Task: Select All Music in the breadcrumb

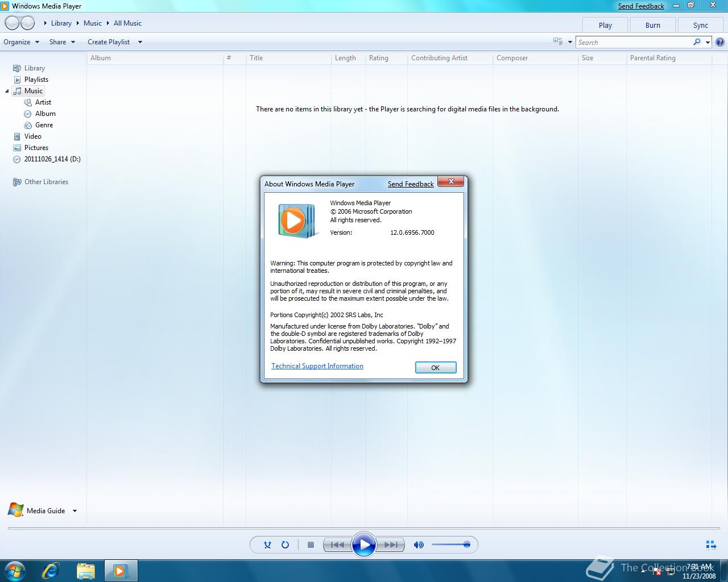Action: tap(127, 23)
